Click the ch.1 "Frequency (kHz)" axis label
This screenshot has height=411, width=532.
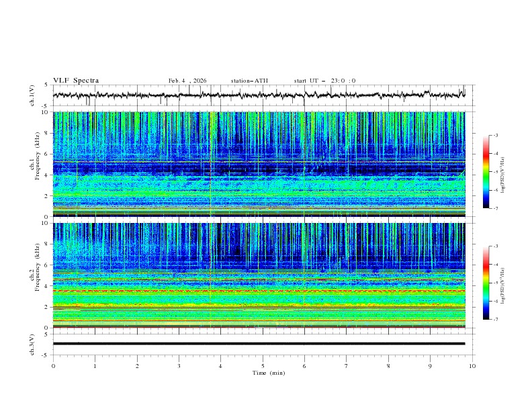tap(37, 156)
